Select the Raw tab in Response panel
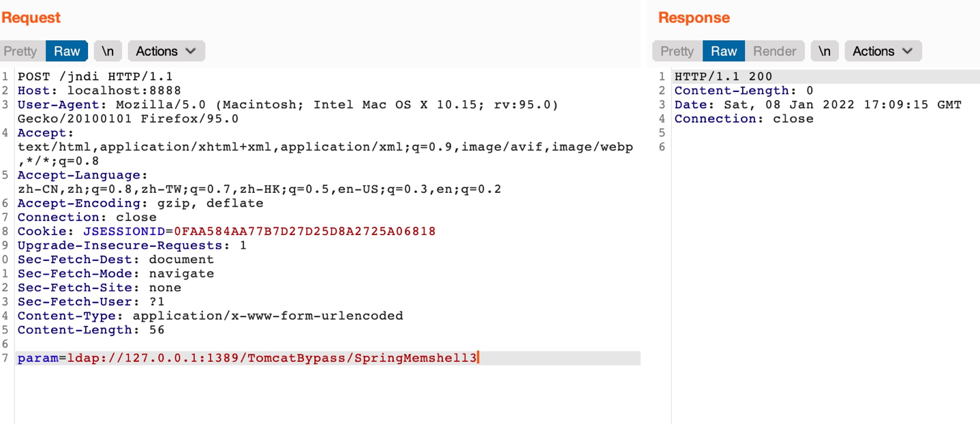Image resolution: width=980 pixels, height=424 pixels. pyautogui.click(x=724, y=51)
